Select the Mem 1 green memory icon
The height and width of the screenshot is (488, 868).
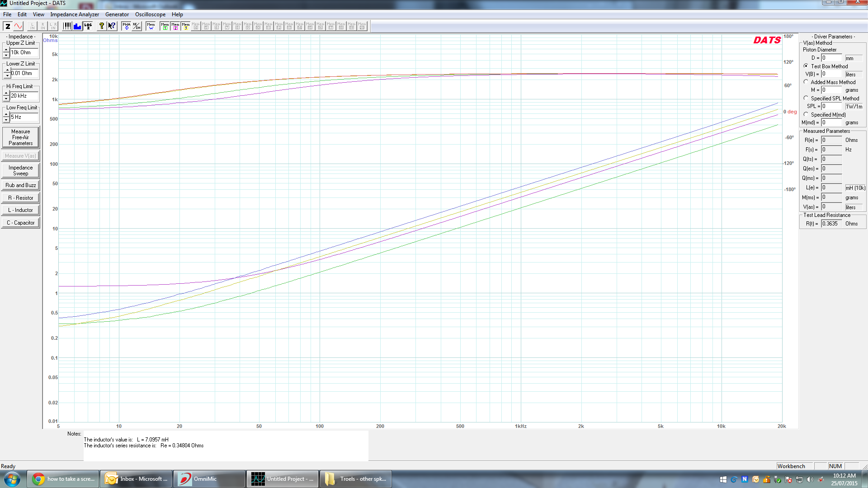(165, 26)
